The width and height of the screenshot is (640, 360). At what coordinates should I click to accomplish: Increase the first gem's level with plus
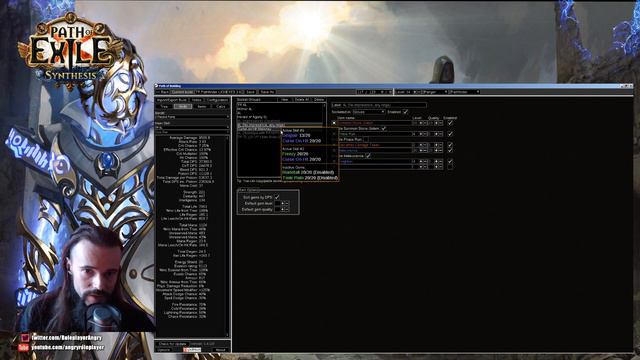420,123
